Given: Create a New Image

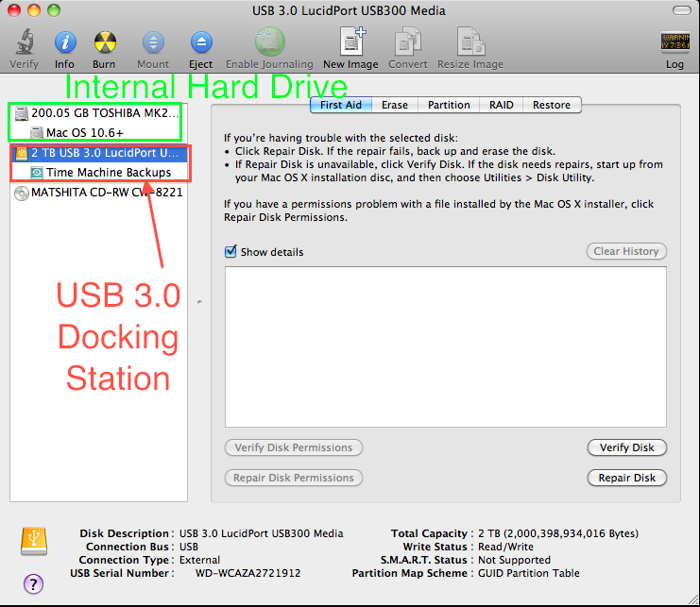Looking at the screenshot, I should click(x=352, y=42).
